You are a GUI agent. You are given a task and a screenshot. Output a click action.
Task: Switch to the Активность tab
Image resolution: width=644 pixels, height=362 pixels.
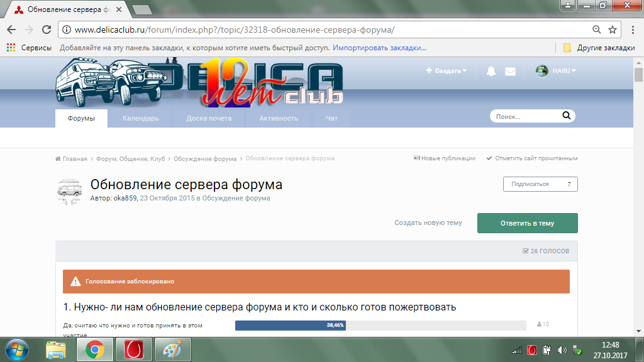point(279,118)
